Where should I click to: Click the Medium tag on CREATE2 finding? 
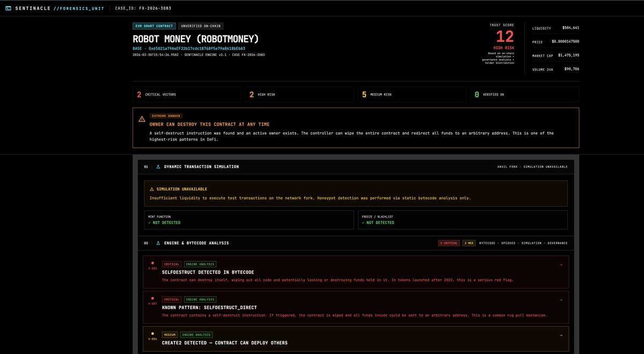[x=170, y=335]
